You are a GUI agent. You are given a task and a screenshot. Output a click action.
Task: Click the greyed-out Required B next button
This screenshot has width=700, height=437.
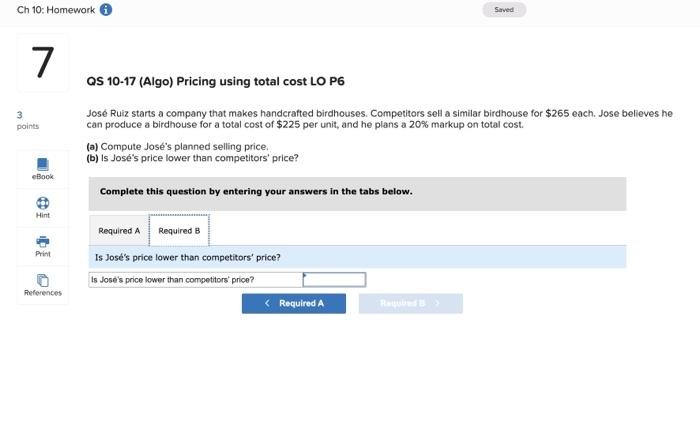tap(411, 304)
